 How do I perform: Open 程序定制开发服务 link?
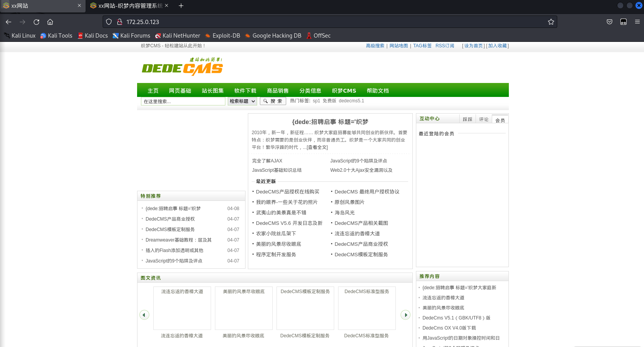click(276, 254)
